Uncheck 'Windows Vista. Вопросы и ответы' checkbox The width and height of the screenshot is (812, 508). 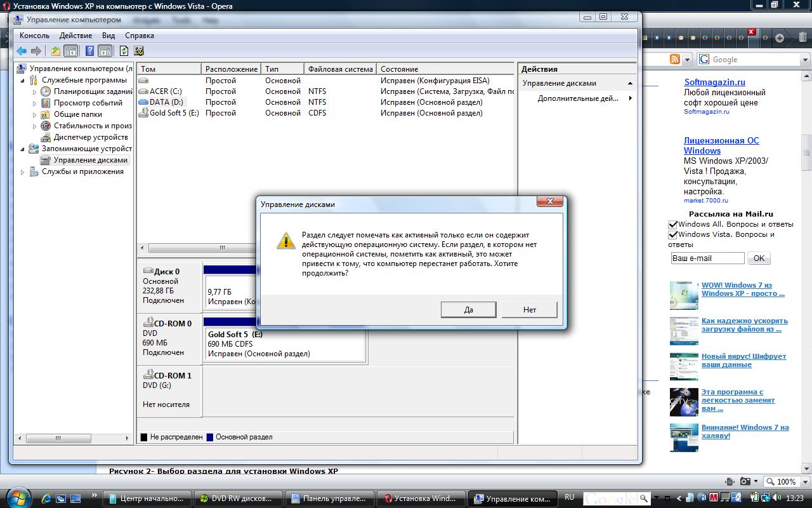click(673, 234)
